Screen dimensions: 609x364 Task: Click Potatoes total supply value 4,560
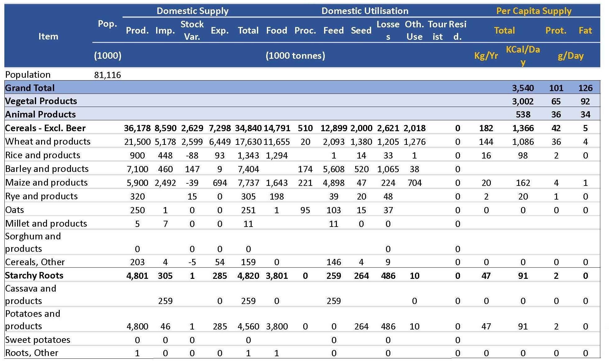(x=248, y=326)
